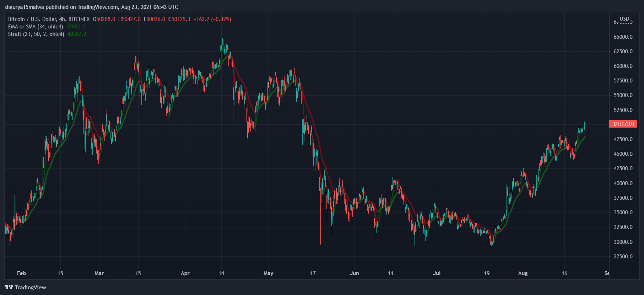
Task: Click the Aug label on time axis
Action: click(x=523, y=273)
